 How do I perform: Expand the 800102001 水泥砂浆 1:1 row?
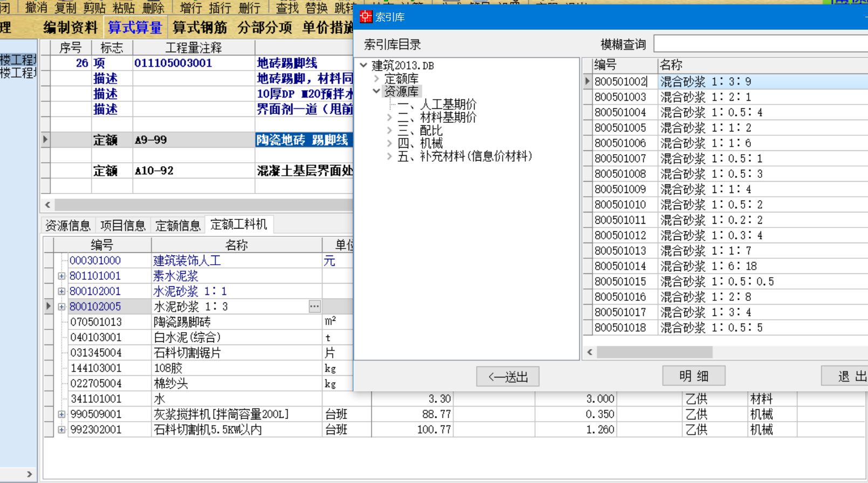click(x=61, y=291)
